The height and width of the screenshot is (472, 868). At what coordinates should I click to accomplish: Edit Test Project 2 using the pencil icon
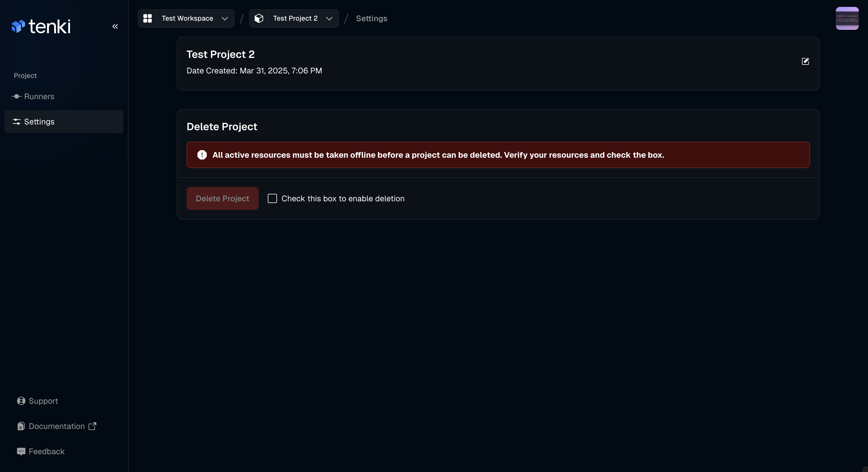[x=806, y=61]
